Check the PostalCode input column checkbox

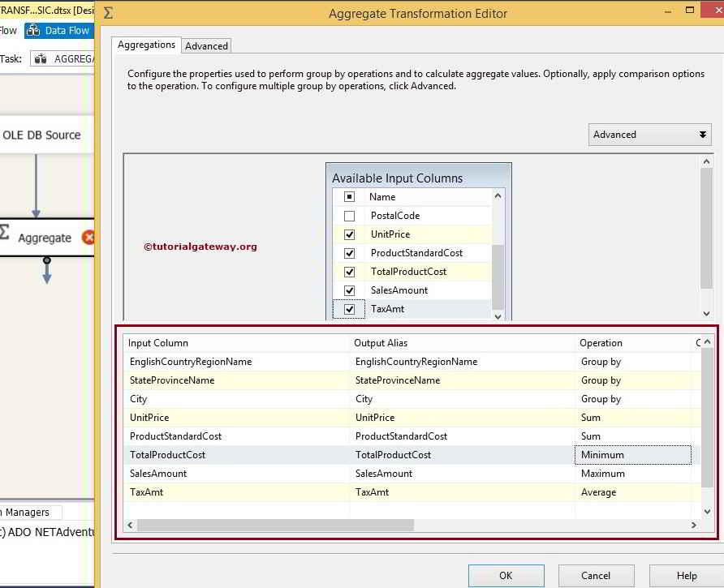[349, 216]
